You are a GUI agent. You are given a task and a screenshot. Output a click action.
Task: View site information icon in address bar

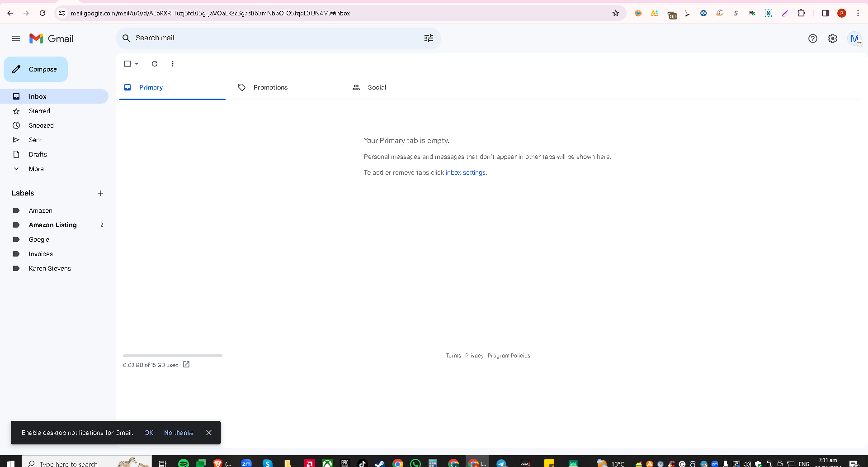[x=62, y=13]
